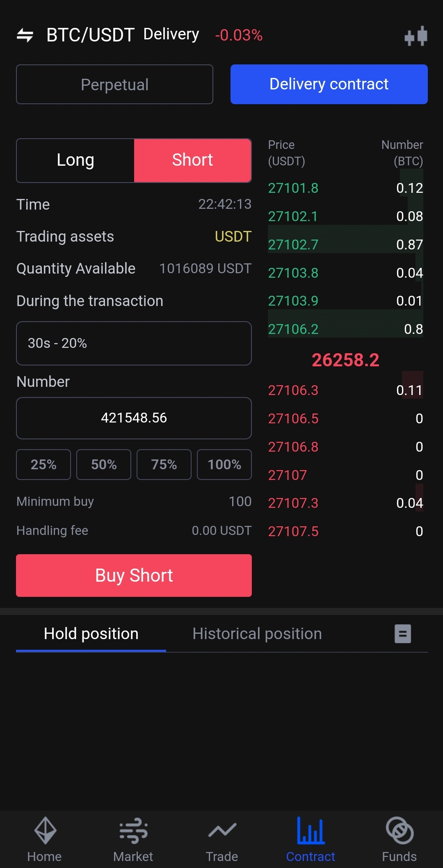The width and height of the screenshot is (443, 868).
Task: Tap the swap trading pair arrows icon
Action: pos(25,35)
